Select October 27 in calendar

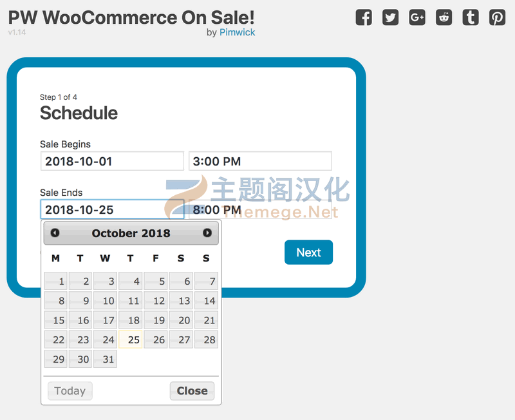click(181, 339)
